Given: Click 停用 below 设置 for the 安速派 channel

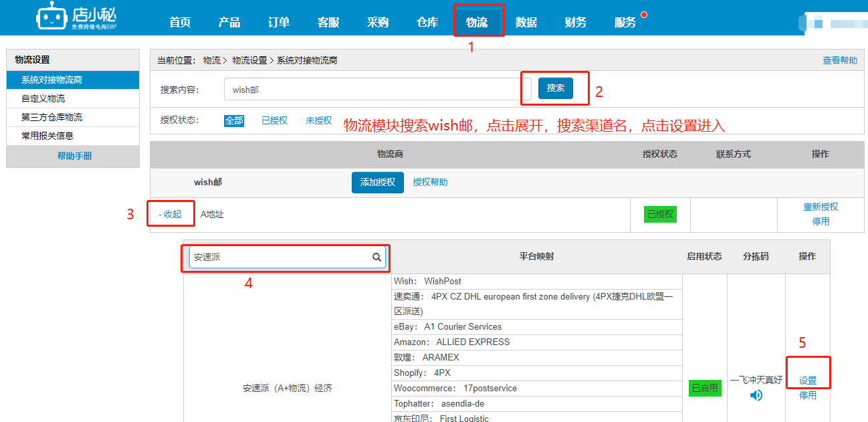Looking at the screenshot, I should click(x=808, y=395).
